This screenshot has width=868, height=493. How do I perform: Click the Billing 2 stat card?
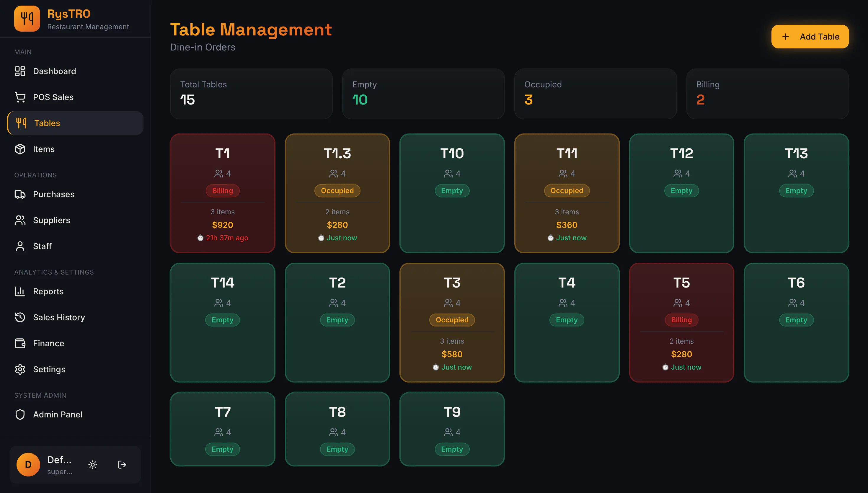(x=767, y=94)
